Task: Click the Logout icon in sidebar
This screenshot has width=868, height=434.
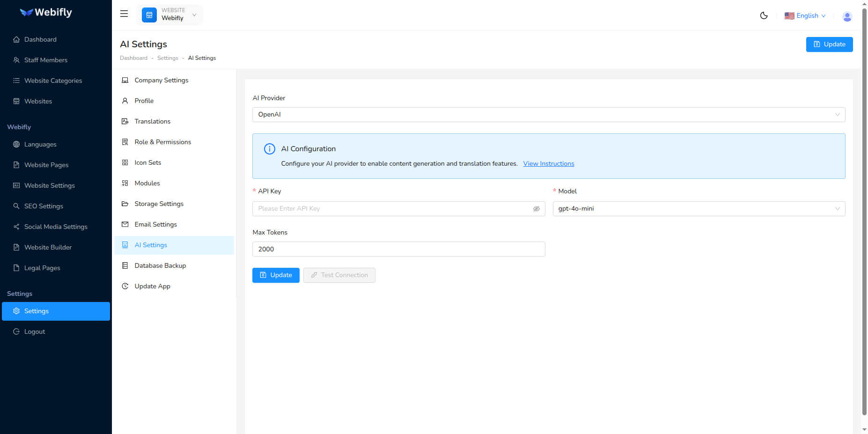Action: (16, 332)
